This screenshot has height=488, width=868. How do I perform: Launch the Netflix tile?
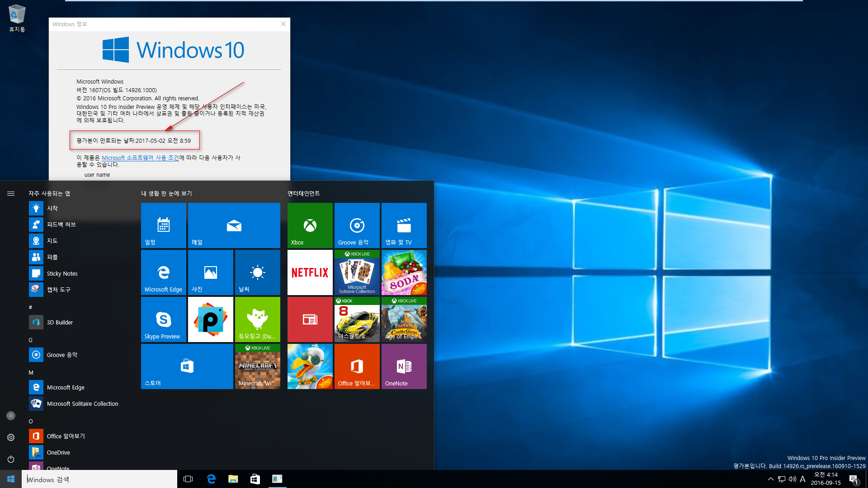[x=310, y=272]
